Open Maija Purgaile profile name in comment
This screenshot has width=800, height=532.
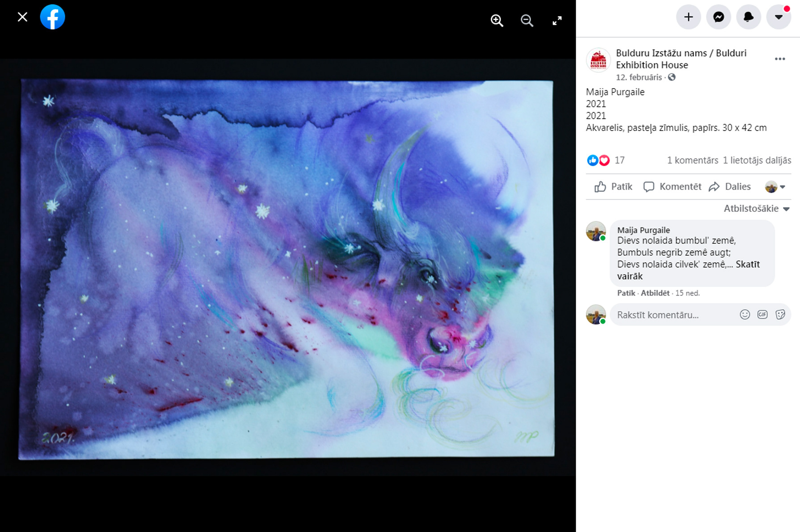(x=644, y=230)
